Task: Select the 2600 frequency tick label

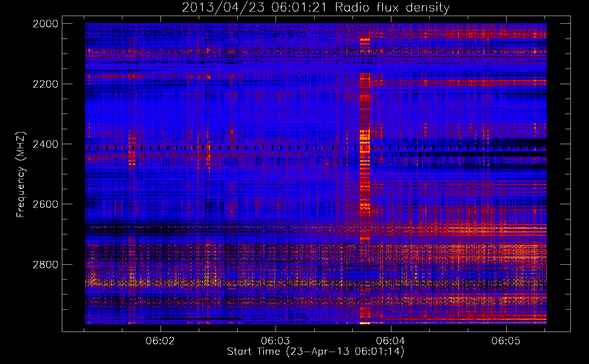Action: (46, 204)
